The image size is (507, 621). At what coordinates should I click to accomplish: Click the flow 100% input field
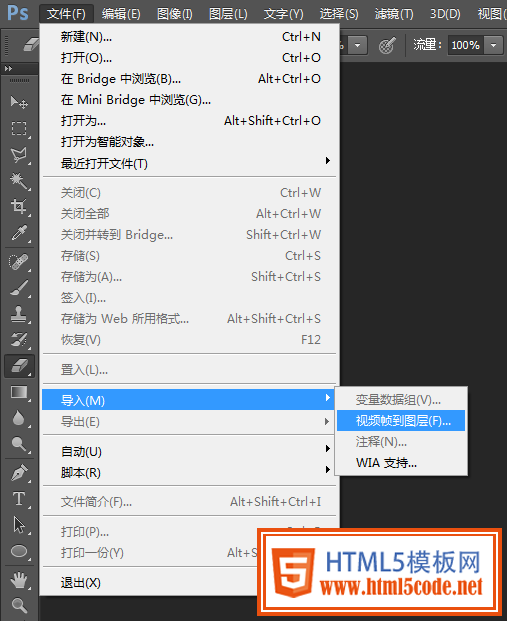(x=467, y=45)
